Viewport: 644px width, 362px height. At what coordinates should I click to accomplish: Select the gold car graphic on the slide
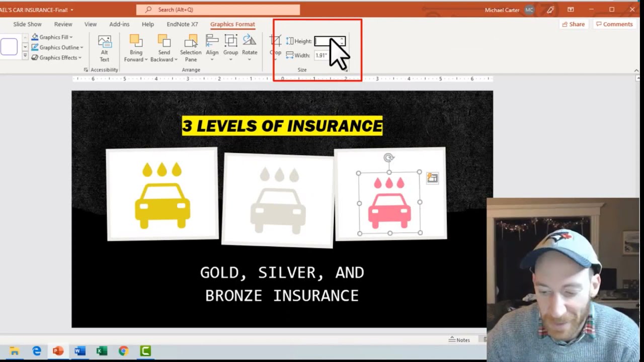pos(163,195)
